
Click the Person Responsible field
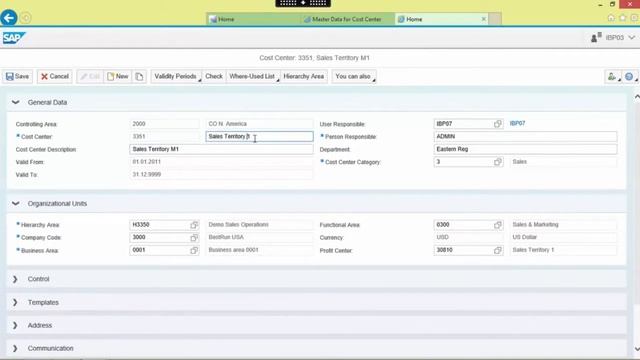click(525, 136)
